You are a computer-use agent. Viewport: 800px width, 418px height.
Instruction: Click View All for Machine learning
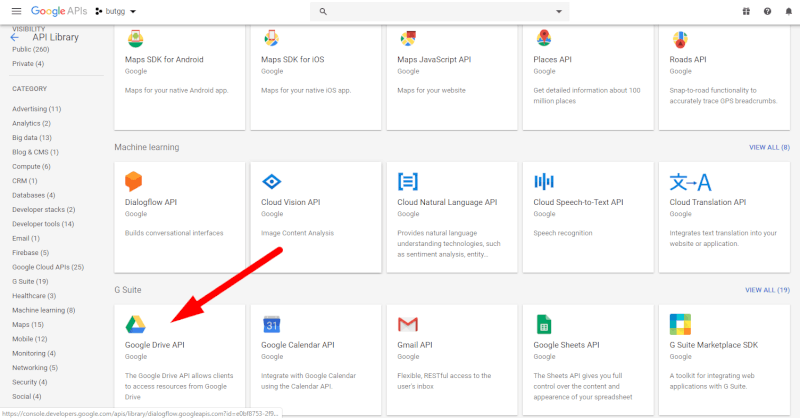click(x=769, y=147)
